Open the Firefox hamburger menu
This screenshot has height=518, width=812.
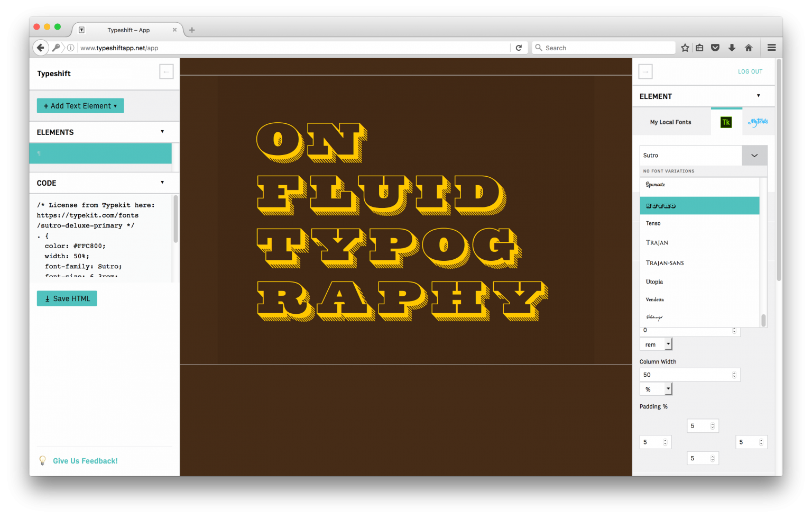click(x=771, y=48)
